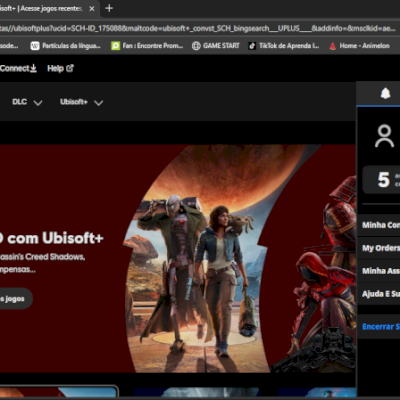This screenshot has height=400, width=400.
Task: Click the external-link icon beside Help
Action: point(70,68)
